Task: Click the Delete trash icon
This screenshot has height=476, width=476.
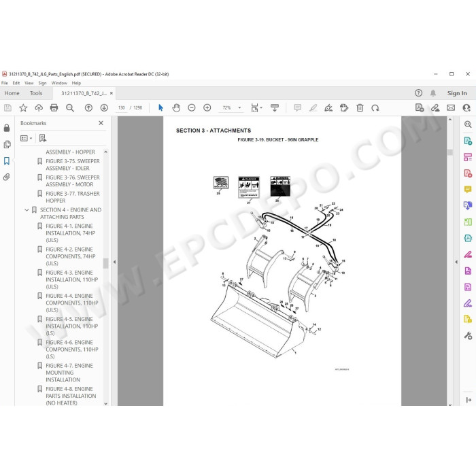Action: pyautogui.click(x=360, y=107)
